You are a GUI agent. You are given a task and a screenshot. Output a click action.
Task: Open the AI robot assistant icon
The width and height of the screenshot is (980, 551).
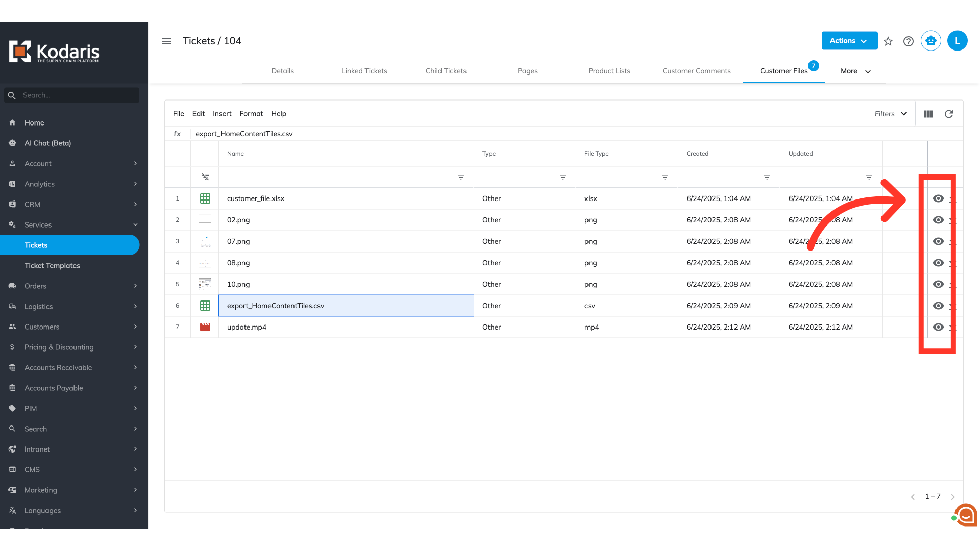pos(931,41)
